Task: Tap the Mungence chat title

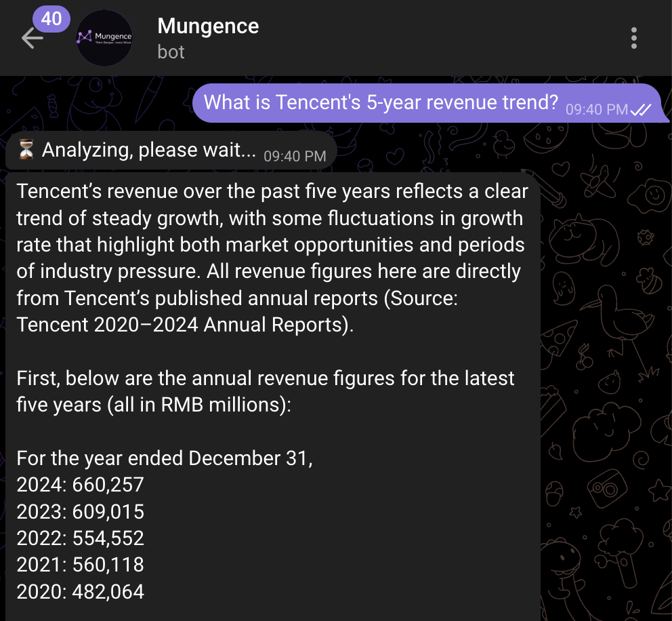Action: (x=208, y=26)
